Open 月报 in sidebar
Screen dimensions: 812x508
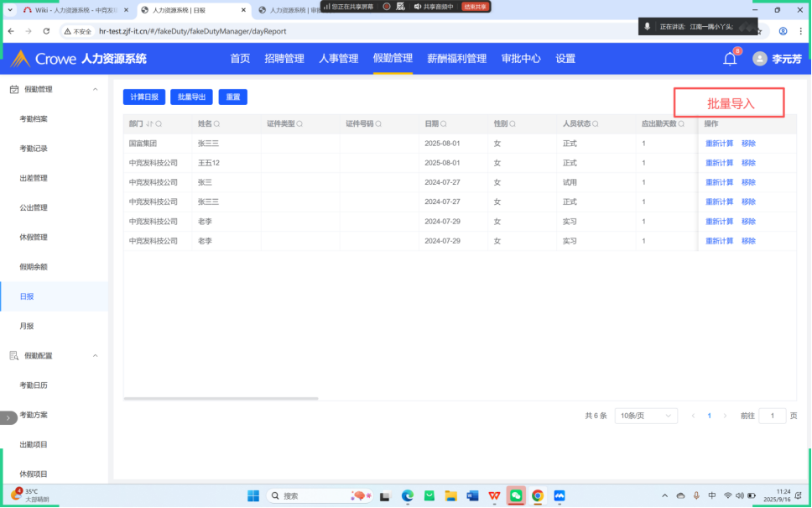click(27, 326)
